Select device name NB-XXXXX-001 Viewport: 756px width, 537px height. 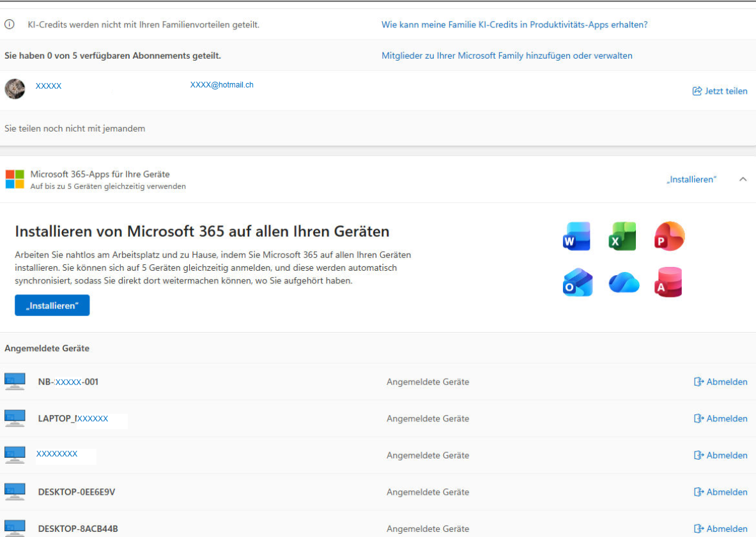[x=68, y=381]
